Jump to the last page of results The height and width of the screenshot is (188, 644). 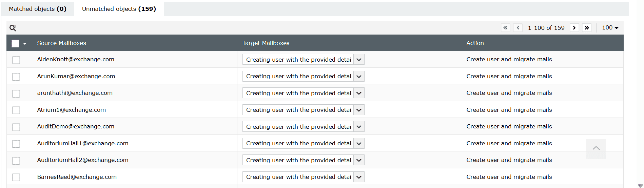[x=587, y=28]
